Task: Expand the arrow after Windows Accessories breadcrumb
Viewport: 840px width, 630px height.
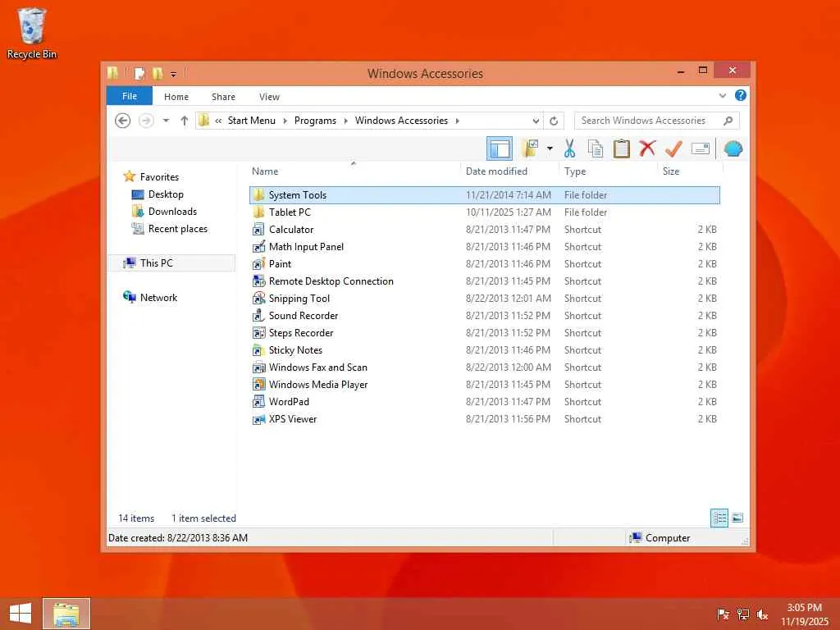Action: click(x=457, y=121)
